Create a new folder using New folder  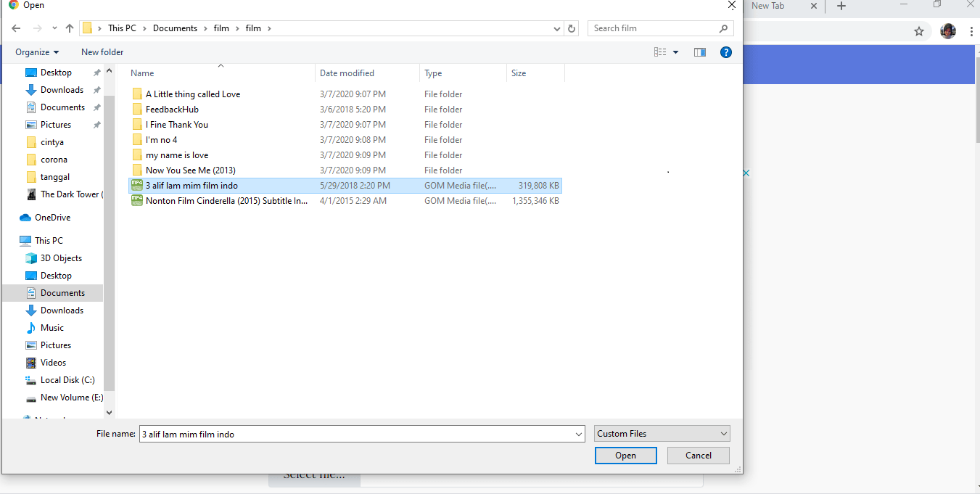click(x=102, y=52)
